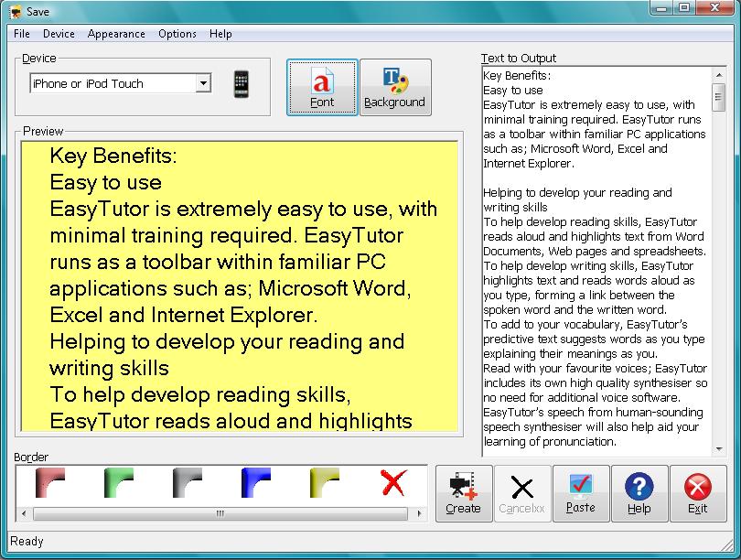This screenshot has height=560, width=741.
Task: Close the Save window
Action: 715,8
